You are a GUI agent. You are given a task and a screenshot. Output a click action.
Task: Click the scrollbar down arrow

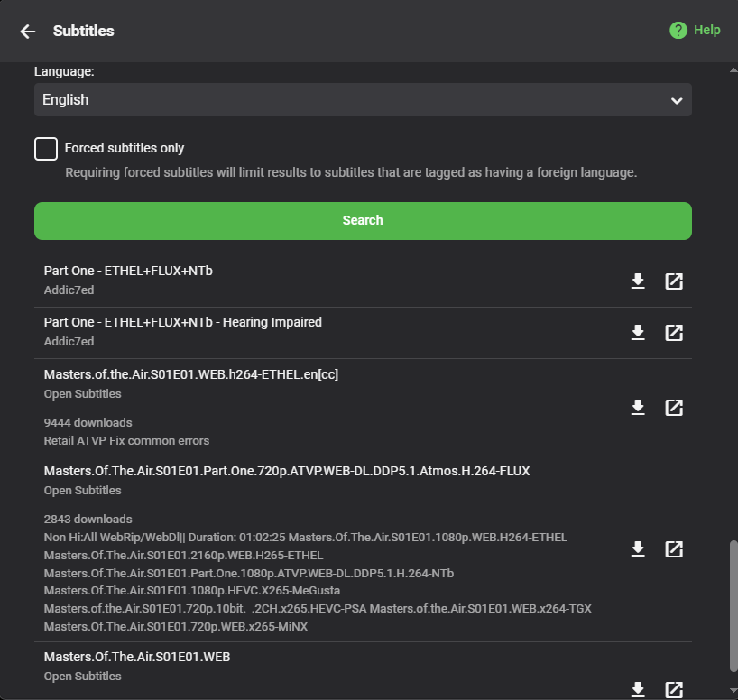coord(733,692)
